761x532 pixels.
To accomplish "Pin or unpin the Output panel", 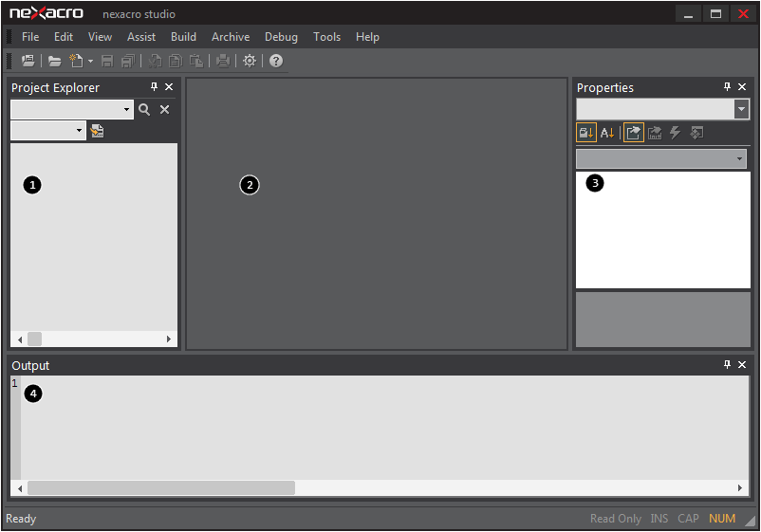I will click(727, 365).
